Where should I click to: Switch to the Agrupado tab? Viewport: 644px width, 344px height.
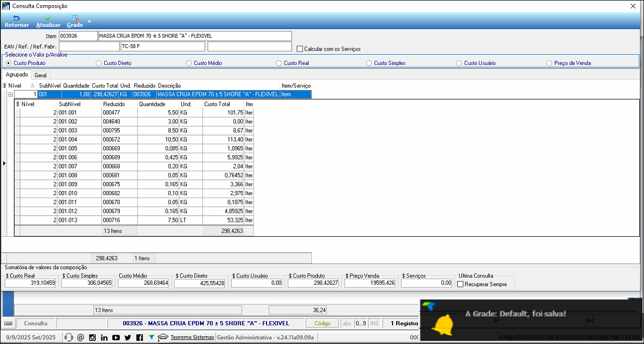point(17,74)
